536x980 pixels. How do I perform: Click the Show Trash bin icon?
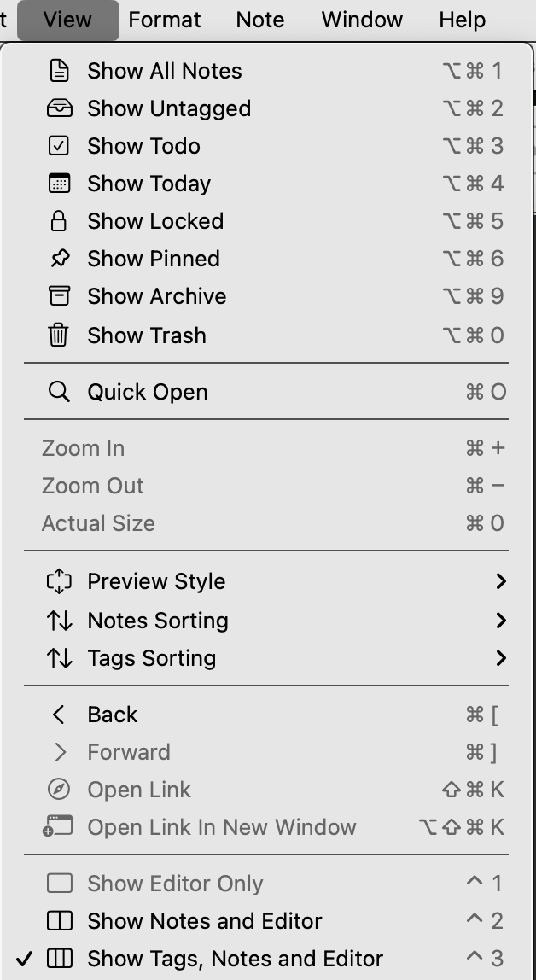59,335
